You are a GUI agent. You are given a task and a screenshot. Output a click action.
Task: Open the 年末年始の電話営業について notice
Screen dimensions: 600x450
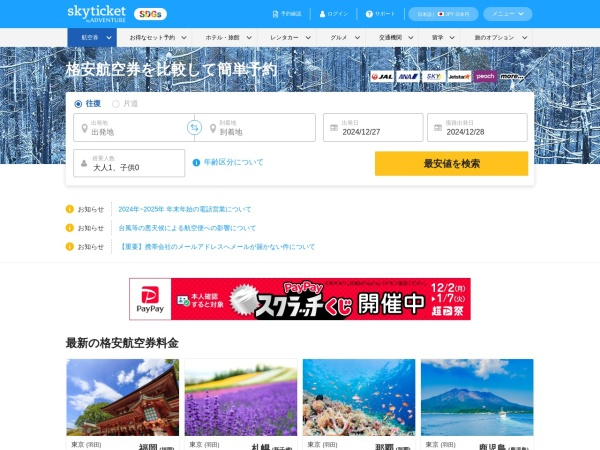[x=185, y=209]
